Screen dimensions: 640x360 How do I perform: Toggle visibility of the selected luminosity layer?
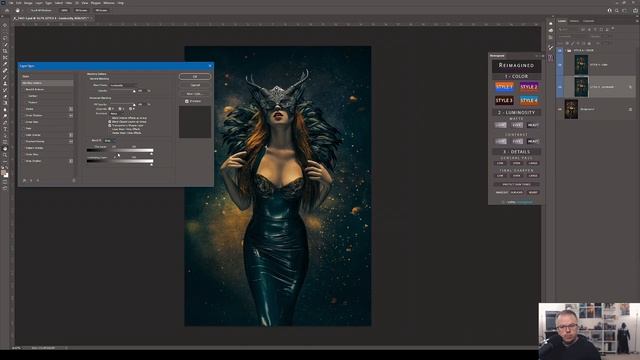[559, 87]
